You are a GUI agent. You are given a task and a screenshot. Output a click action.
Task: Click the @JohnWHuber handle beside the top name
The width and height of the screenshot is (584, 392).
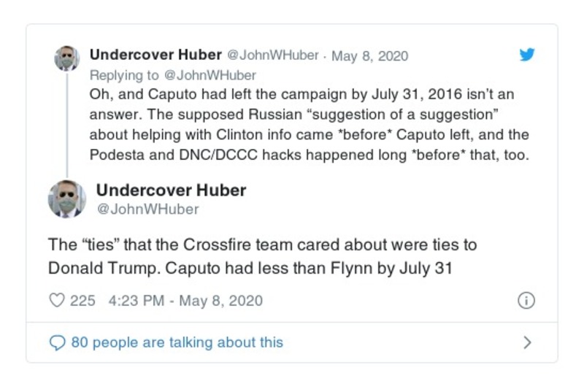(273, 56)
